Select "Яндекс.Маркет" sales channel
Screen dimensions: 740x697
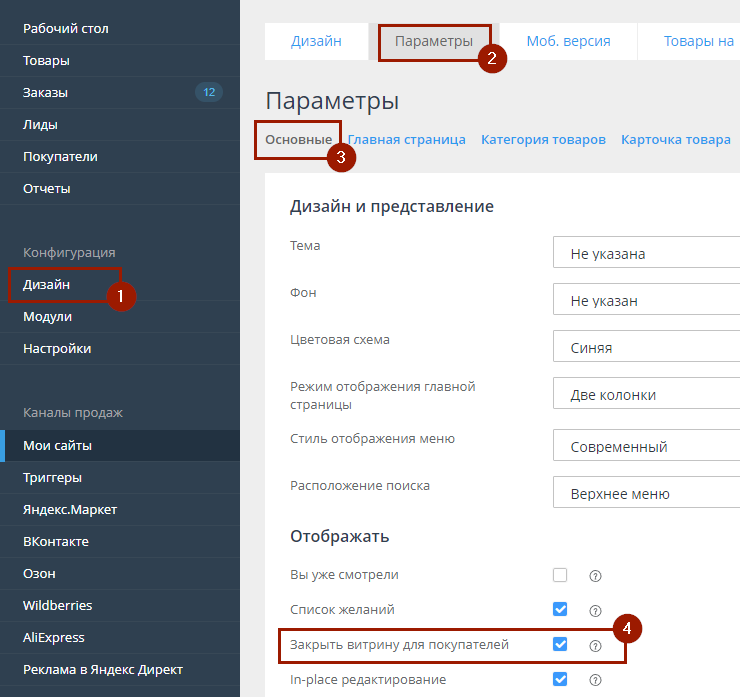point(70,510)
